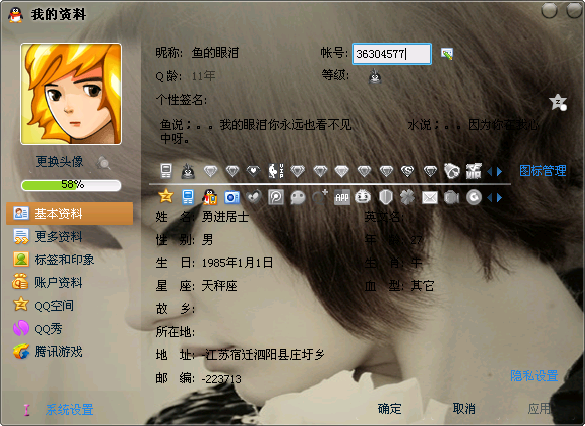
Task: Click the level penguin icon next to 等级
Action: 375,76
